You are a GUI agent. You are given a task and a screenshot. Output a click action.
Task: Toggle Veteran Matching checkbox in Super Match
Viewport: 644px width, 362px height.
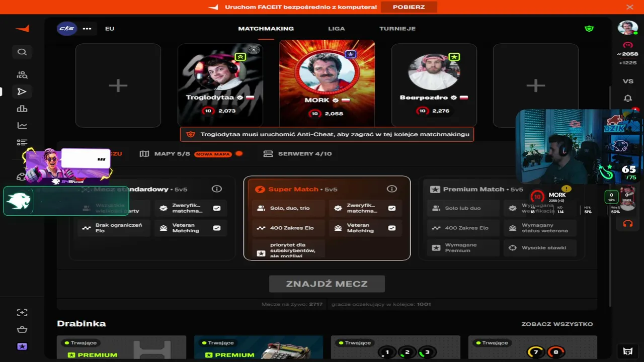392,228
